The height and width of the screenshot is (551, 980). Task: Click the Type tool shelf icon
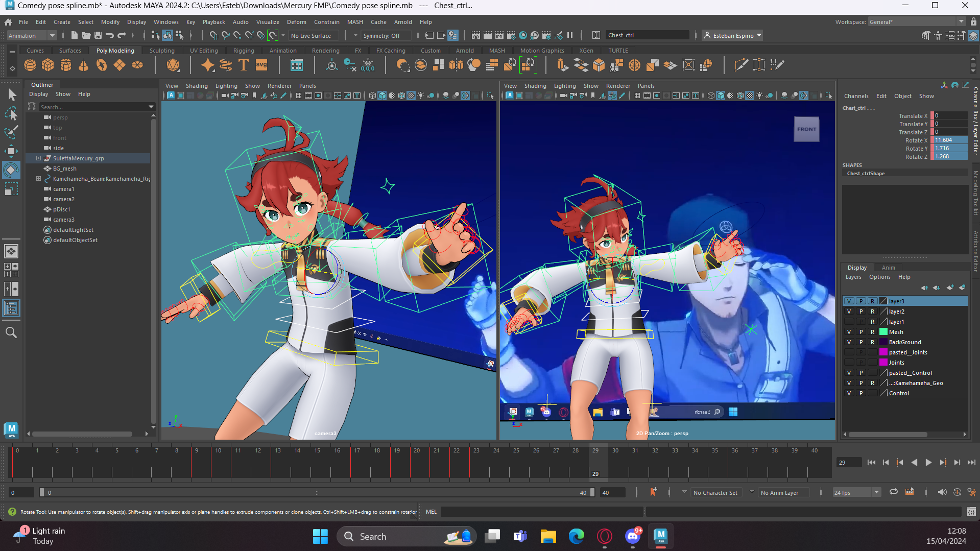[244, 65]
